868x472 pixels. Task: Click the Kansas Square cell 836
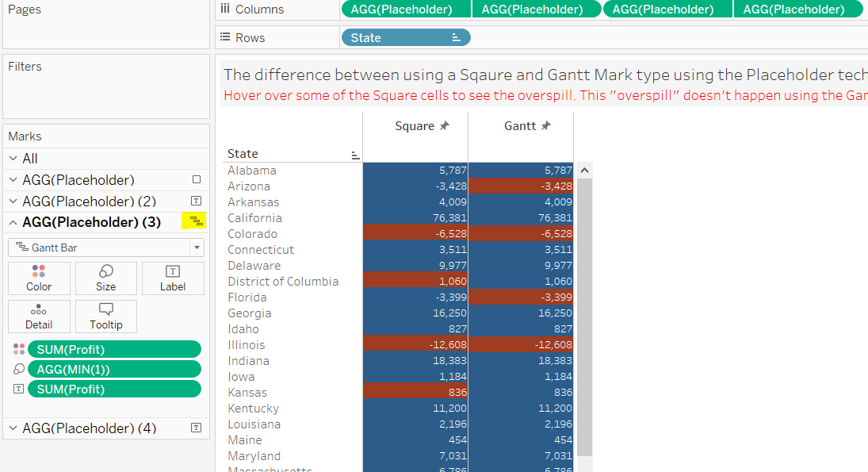pyautogui.click(x=415, y=392)
